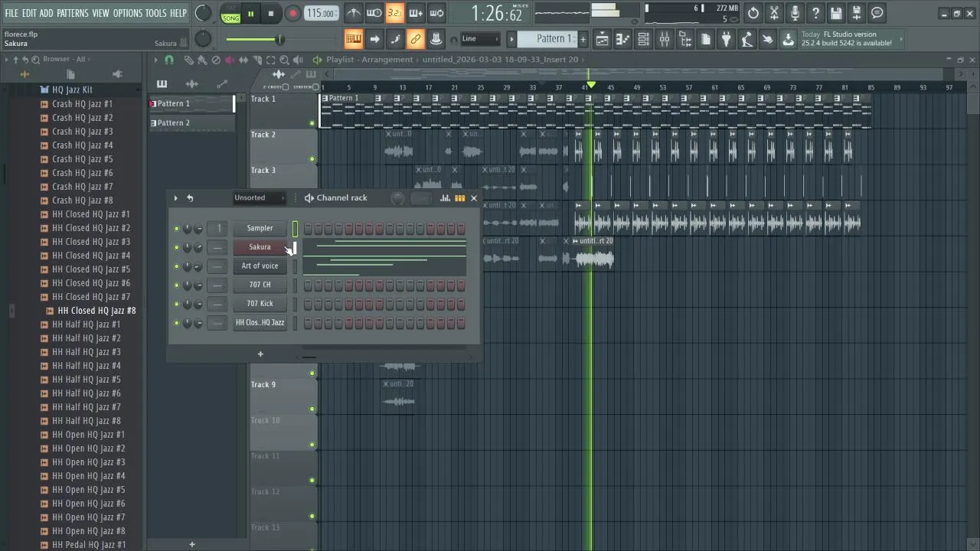Toggle the link-to-controller chain icon
980x551 pixels.
pos(416,39)
